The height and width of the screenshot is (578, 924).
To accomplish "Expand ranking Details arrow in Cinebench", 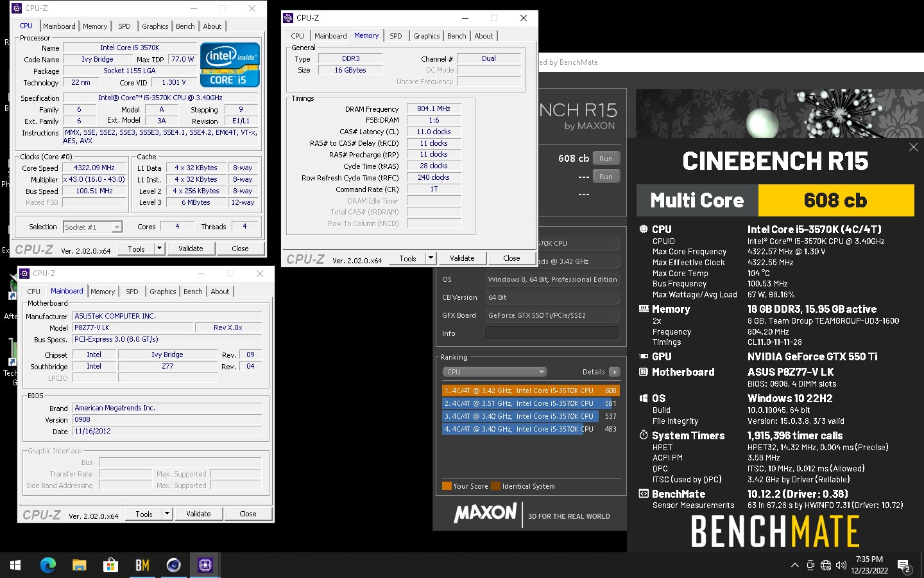I will [x=615, y=372].
